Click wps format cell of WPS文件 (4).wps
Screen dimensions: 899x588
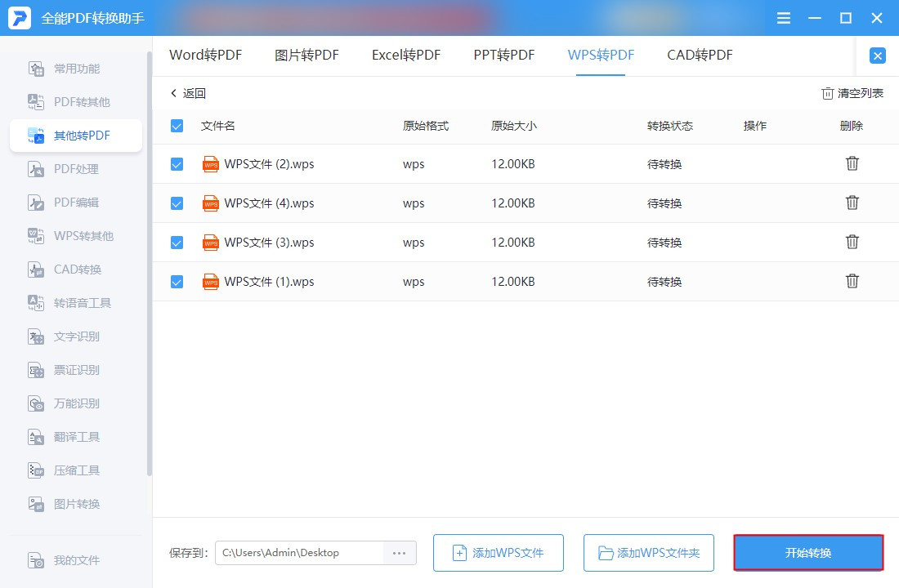pos(414,204)
